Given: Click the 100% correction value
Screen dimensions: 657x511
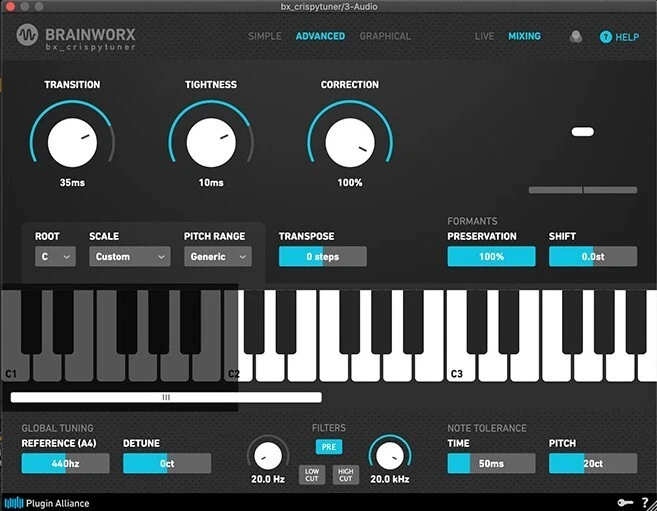Looking at the screenshot, I should (x=350, y=183).
